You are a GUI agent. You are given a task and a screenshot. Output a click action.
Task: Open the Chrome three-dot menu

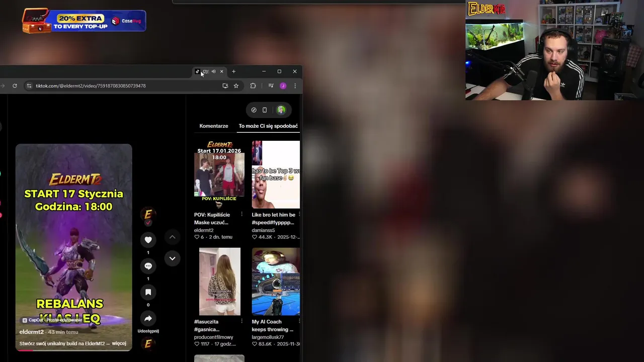coord(295,86)
